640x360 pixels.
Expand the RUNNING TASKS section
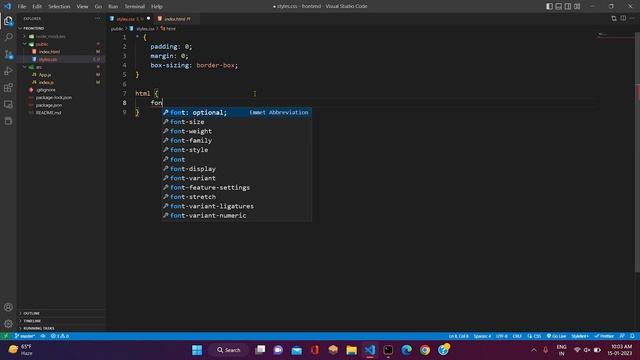point(39,328)
